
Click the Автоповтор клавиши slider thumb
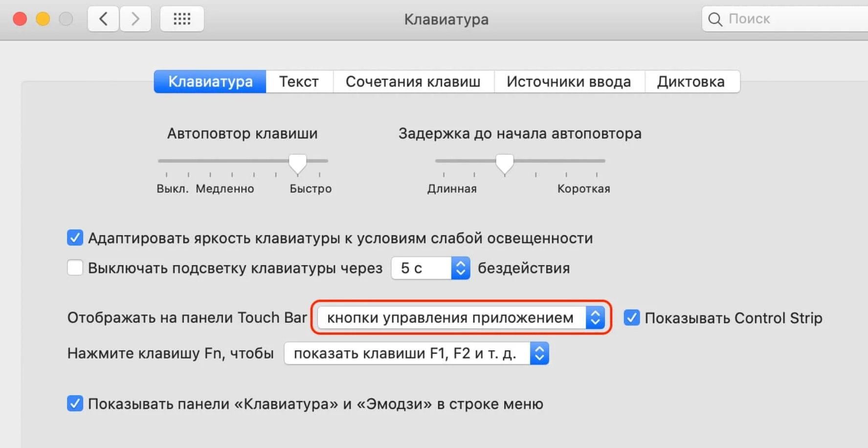click(x=297, y=163)
